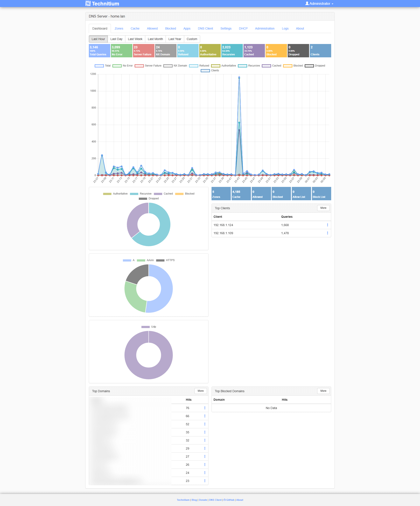Select the Custom time range option
The image size is (420, 506).
click(x=192, y=39)
